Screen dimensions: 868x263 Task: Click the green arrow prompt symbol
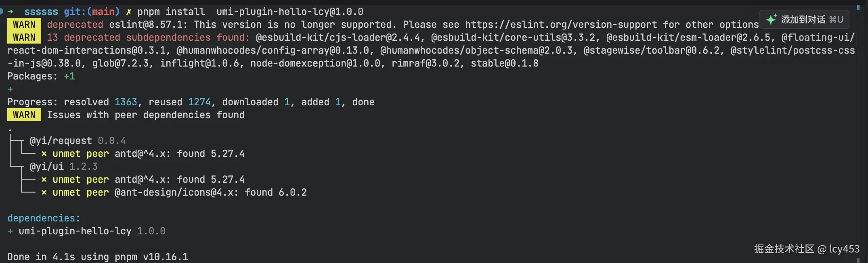pos(10,12)
